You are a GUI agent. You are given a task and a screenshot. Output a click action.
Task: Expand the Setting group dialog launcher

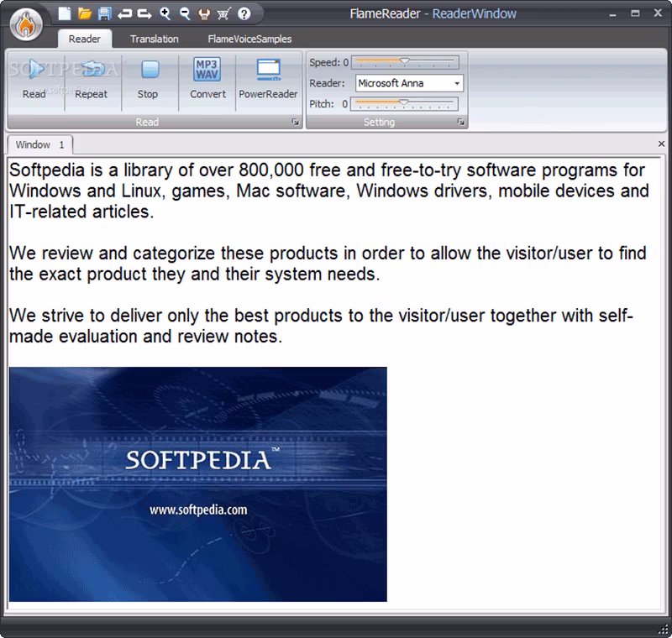coord(460,122)
